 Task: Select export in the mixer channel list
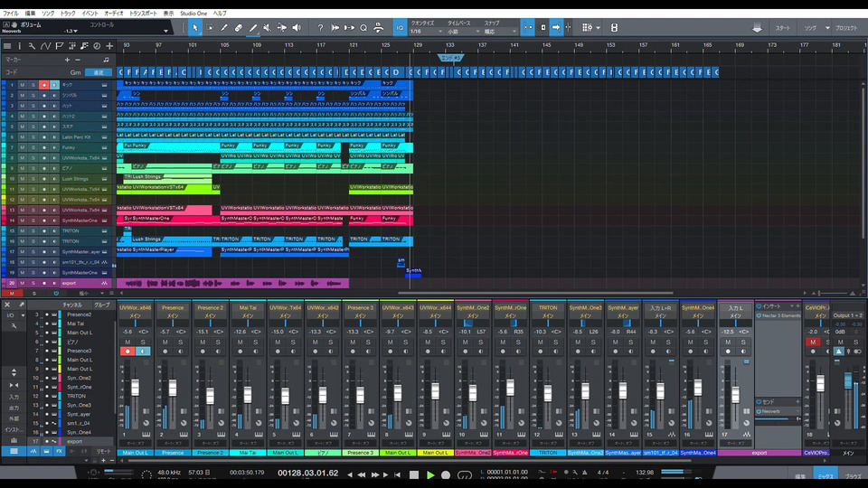click(75, 442)
